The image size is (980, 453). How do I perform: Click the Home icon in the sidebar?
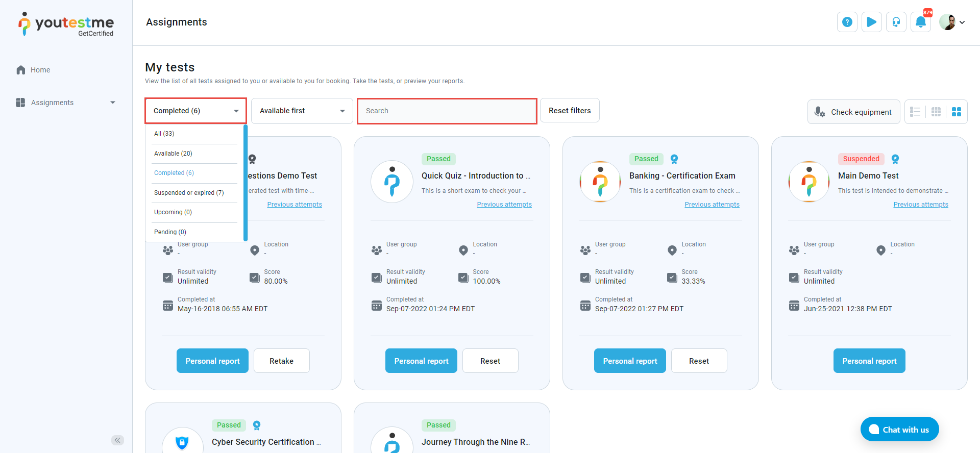pos(21,70)
